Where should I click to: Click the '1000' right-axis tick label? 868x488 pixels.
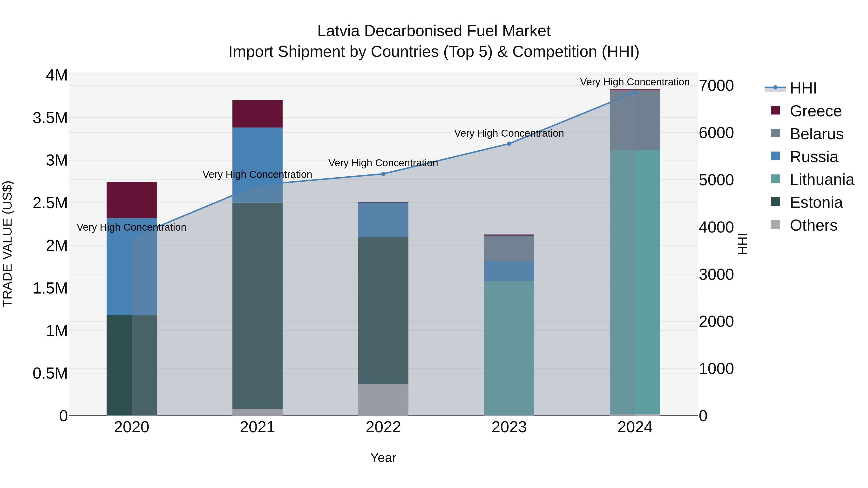click(x=716, y=369)
